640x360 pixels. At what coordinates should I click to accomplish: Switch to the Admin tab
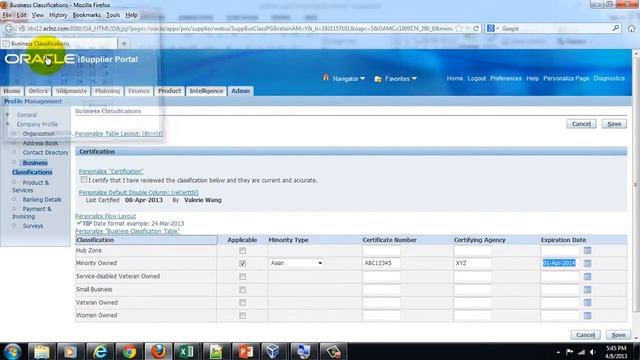240,91
